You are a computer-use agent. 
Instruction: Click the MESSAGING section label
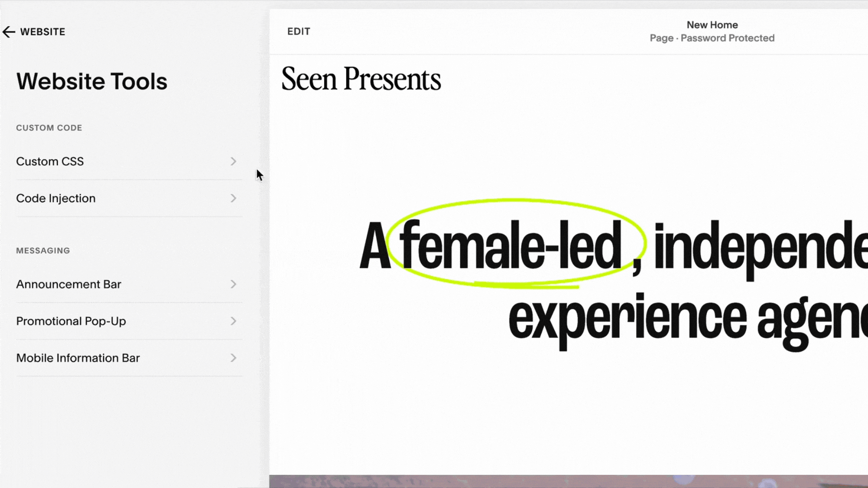pos(43,251)
